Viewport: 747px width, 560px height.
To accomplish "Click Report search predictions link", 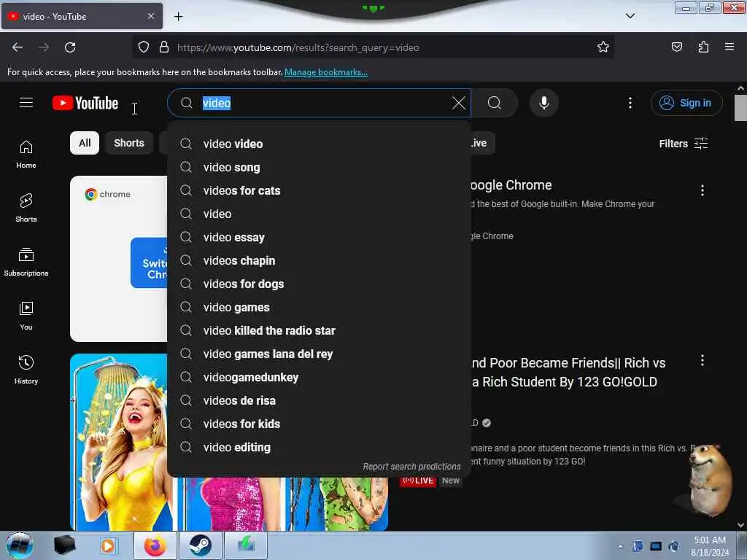I will click(411, 466).
